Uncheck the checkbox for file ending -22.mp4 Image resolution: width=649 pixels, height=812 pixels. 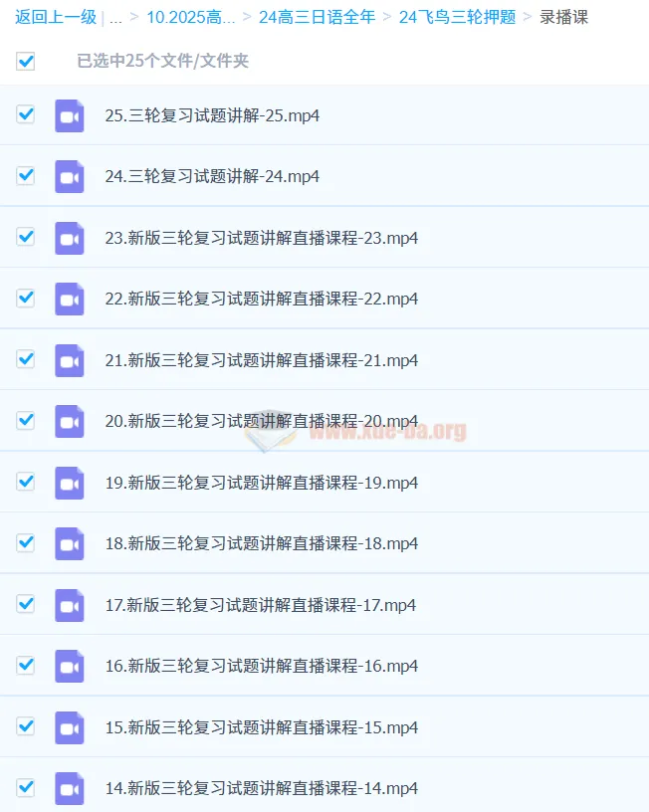(x=25, y=298)
